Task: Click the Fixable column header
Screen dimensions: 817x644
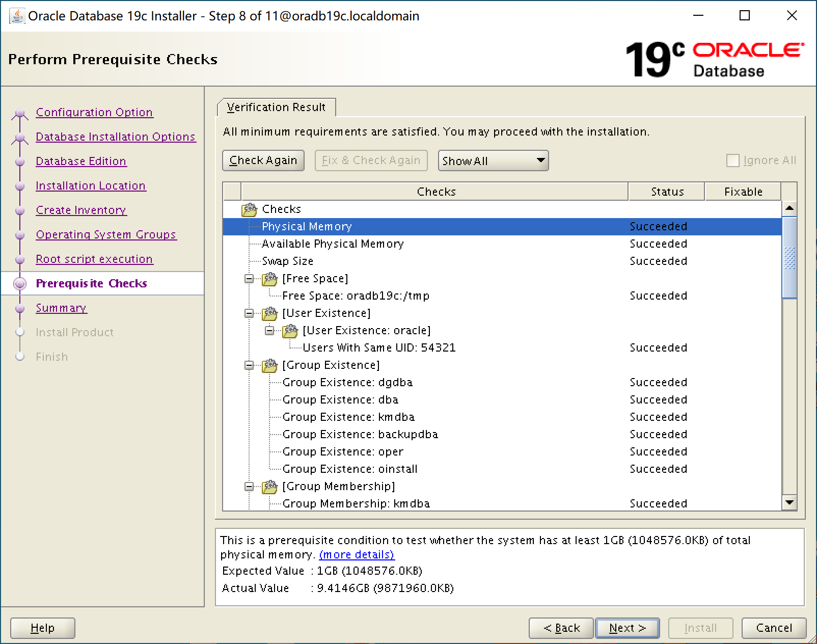Action: click(743, 192)
